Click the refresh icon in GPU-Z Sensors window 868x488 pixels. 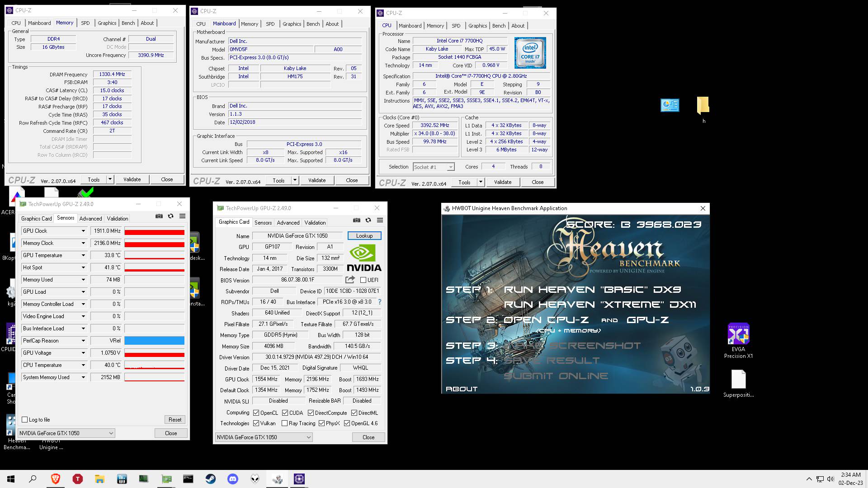click(x=170, y=216)
